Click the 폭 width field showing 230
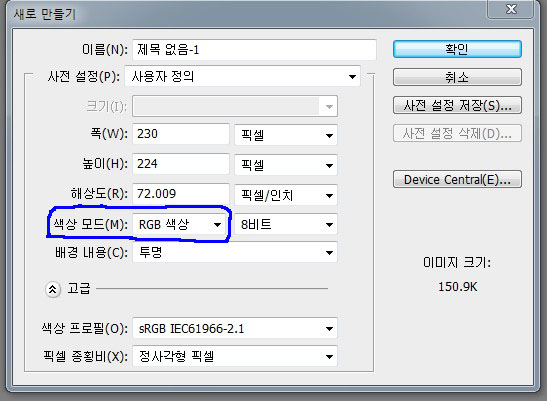The image size is (547, 401). click(181, 134)
